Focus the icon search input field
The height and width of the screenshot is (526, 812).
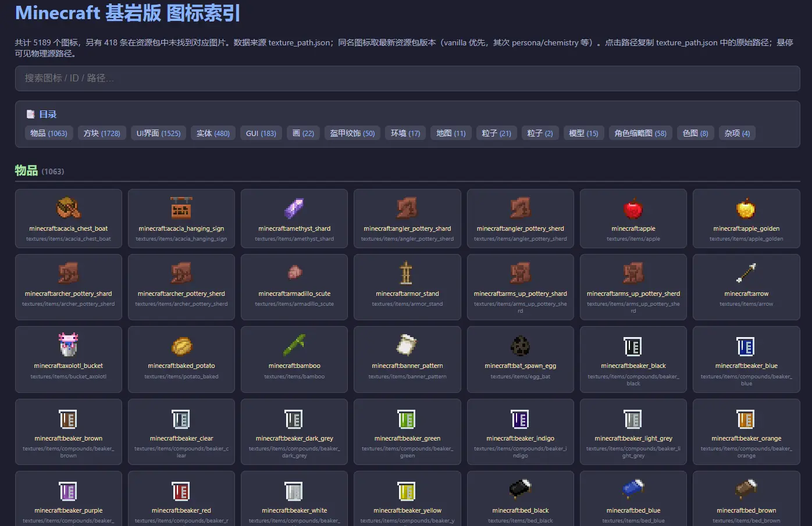[x=407, y=78]
